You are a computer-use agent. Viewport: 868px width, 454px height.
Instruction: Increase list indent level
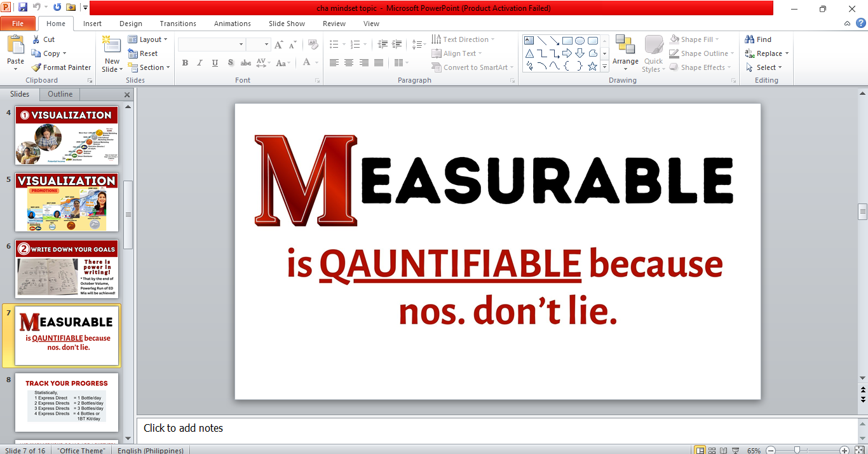(x=397, y=45)
